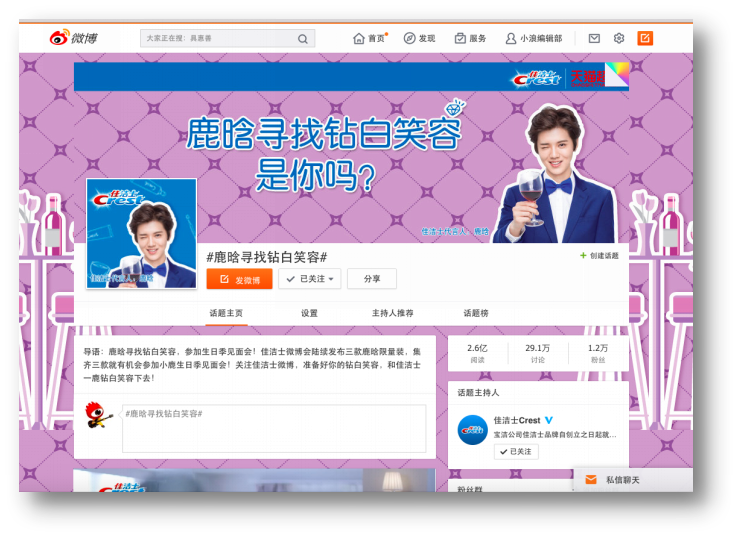This screenshot has height=538, width=739.
Task: Open the 私信聊天 chat bar
Action: (x=633, y=480)
